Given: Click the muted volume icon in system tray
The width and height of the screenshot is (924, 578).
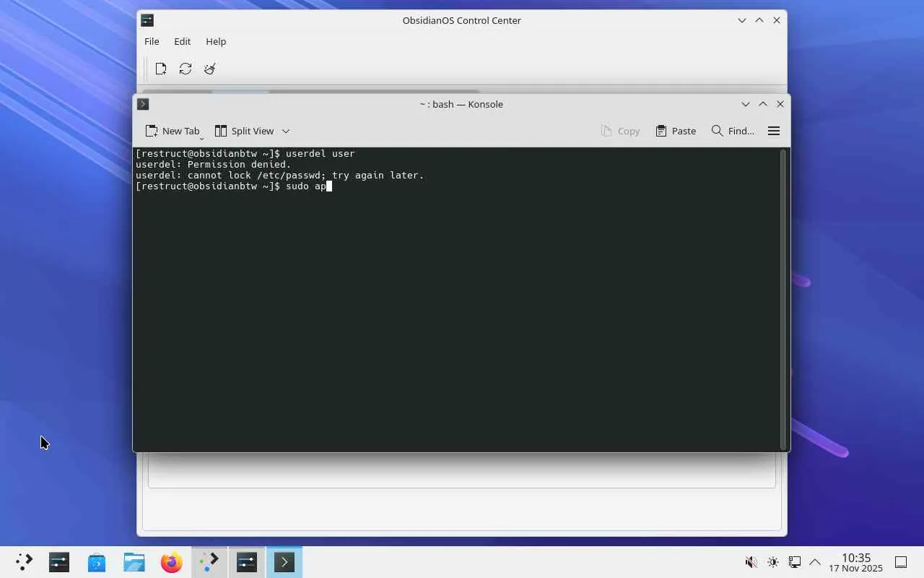Looking at the screenshot, I should pos(751,562).
